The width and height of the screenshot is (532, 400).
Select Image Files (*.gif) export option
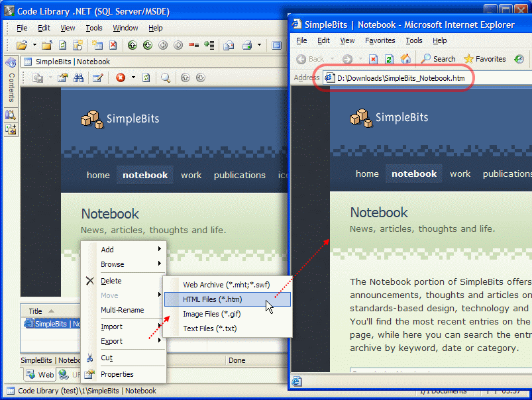click(227, 314)
